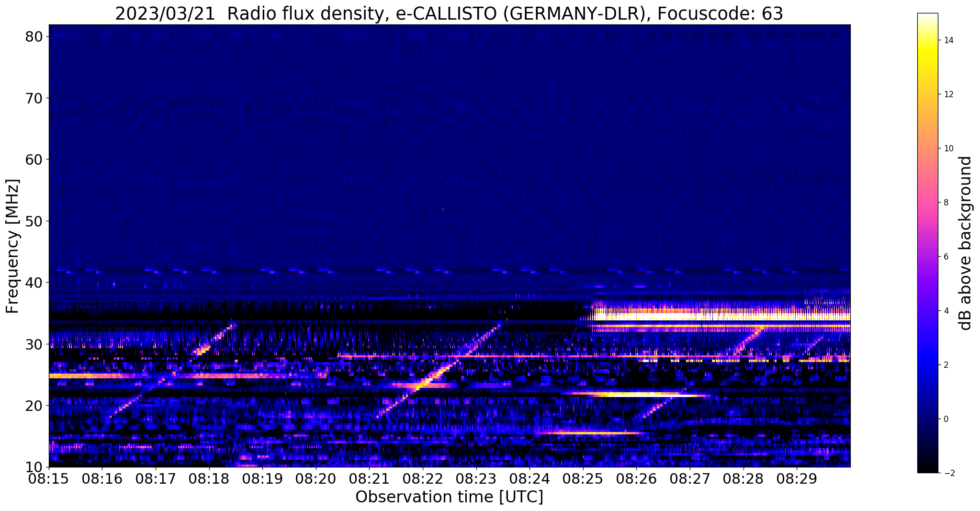Click the faint dashed line at 42 MHz

[449, 271]
